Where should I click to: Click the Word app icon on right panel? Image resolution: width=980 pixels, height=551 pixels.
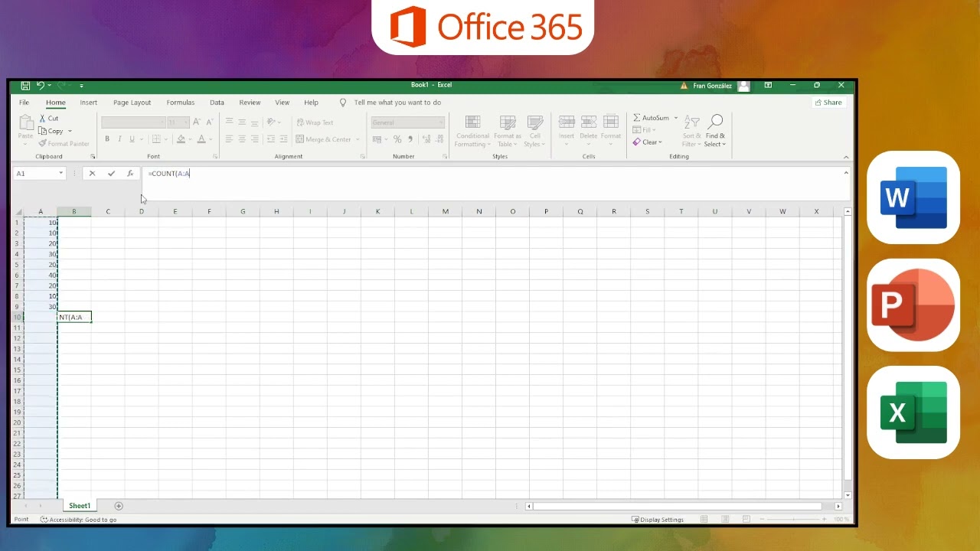coord(913,197)
